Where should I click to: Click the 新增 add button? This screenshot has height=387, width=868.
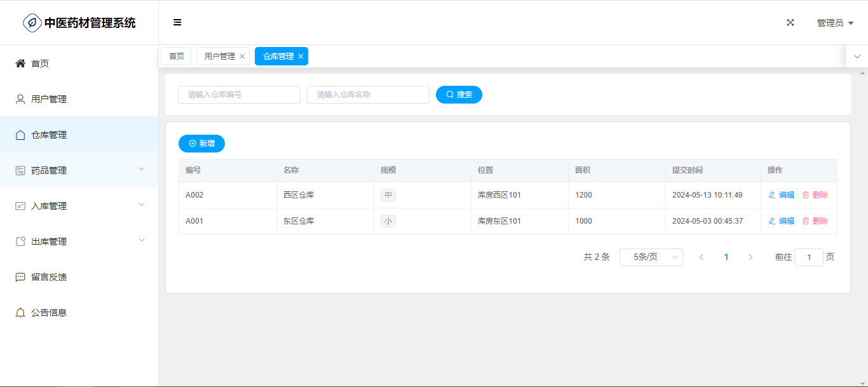(x=201, y=144)
